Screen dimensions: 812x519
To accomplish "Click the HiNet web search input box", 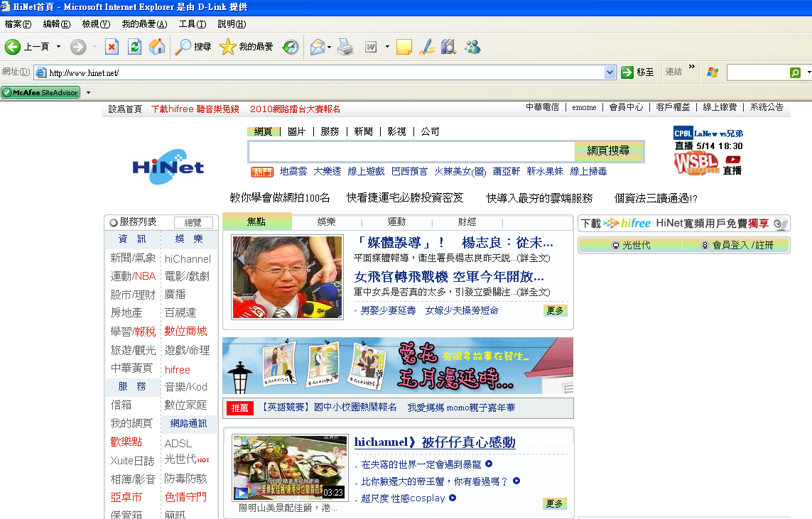I will pos(412,151).
